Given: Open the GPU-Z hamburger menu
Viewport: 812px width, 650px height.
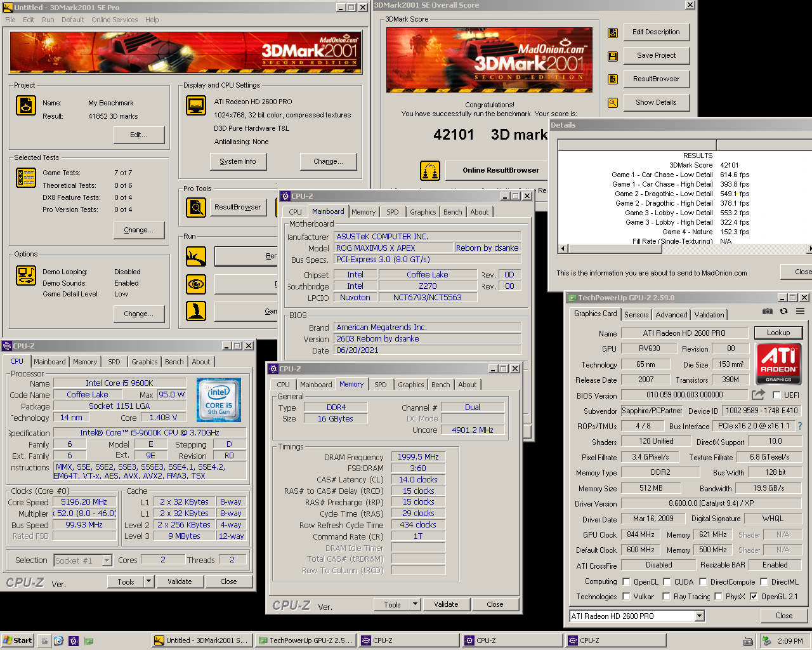Looking at the screenshot, I should [800, 311].
